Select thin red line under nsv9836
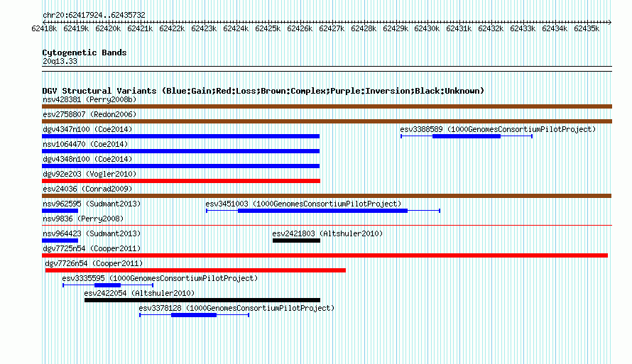This screenshot has height=364, width=632. [x=327, y=225]
